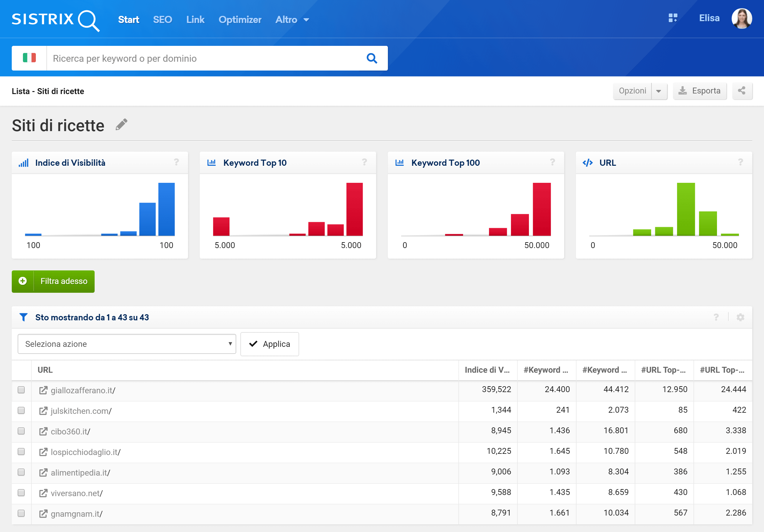This screenshot has height=532, width=764.
Task: Sort by Indice di V... column header
Action: 487,370
